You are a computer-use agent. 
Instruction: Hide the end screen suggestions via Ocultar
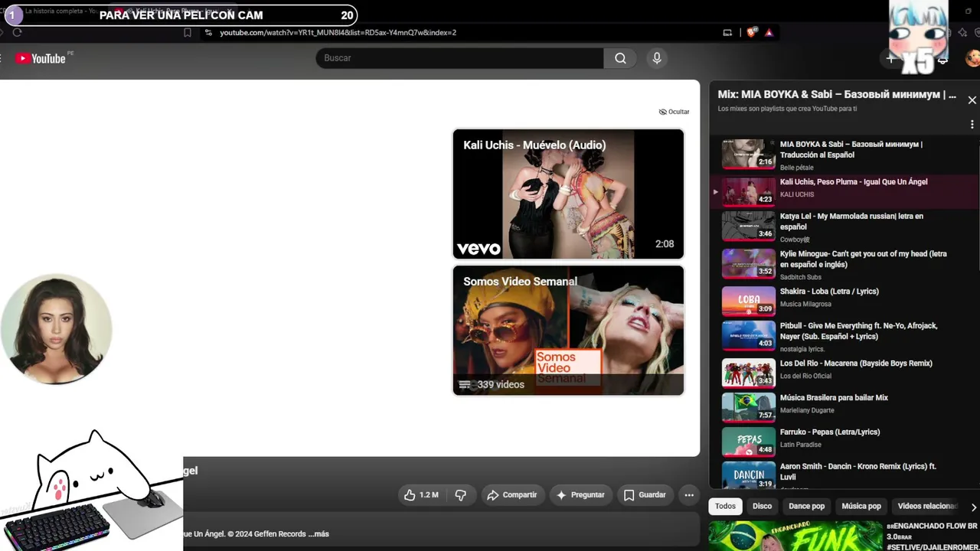coord(674,112)
